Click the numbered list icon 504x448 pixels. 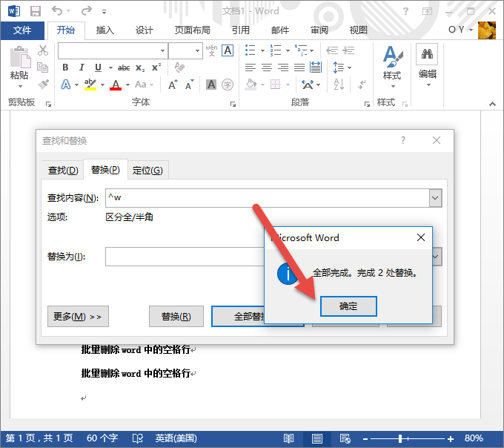[x=276, y=50]
